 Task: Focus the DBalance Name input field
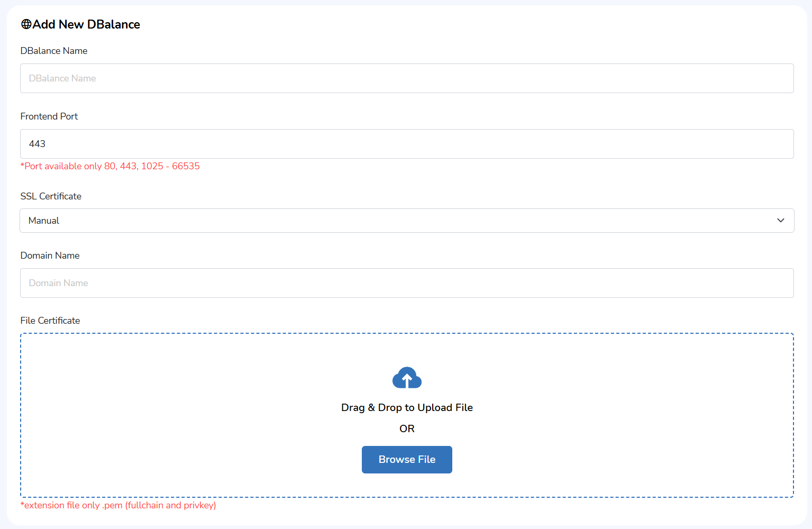[x=406, y=78]
